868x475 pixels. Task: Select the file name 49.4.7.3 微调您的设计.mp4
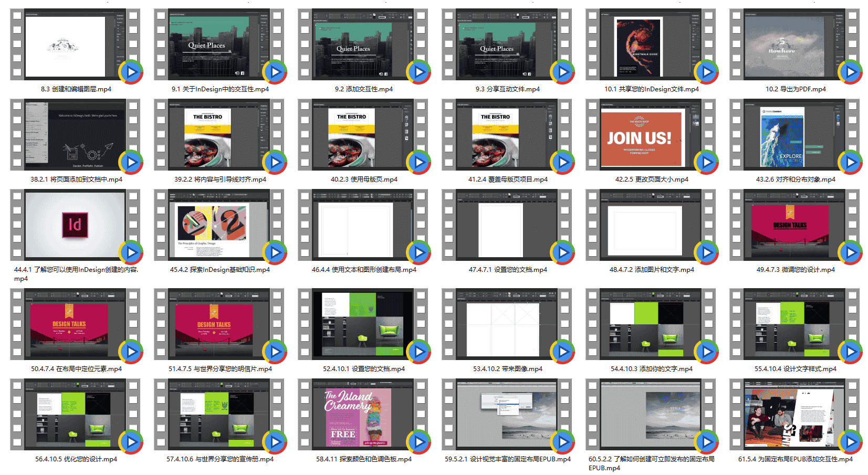coord(795,270)
